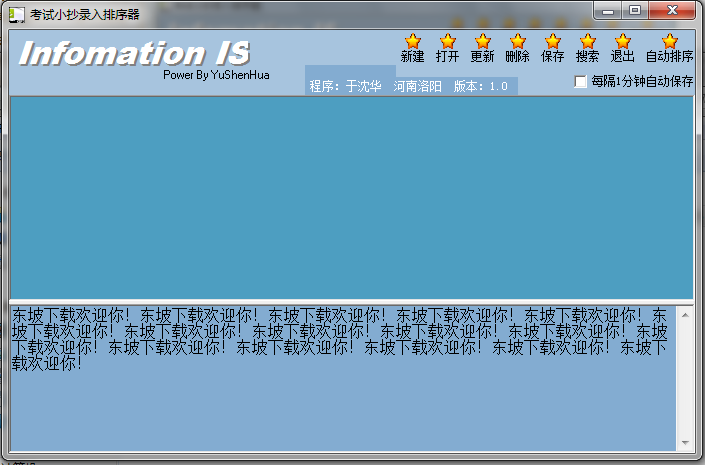Viewport: 705px width, 465px height.
Task: Click into the 东坡下载欢迎你 text box
Action: click(x=343, y=378)
